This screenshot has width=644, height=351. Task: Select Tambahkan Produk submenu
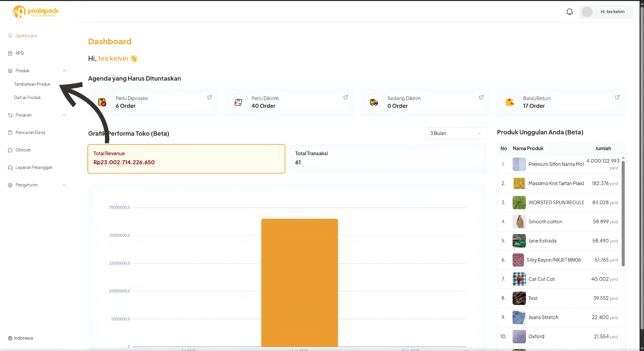[32, 84]
